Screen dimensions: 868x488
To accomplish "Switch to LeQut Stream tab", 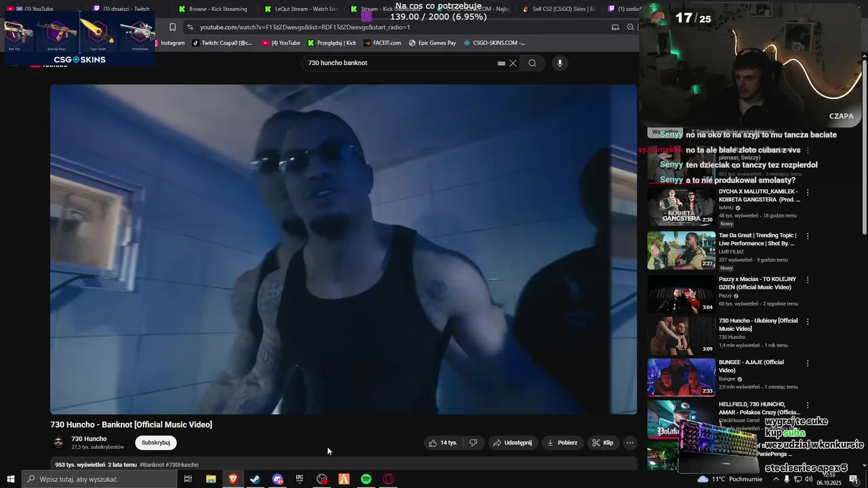I will point(301,9).
